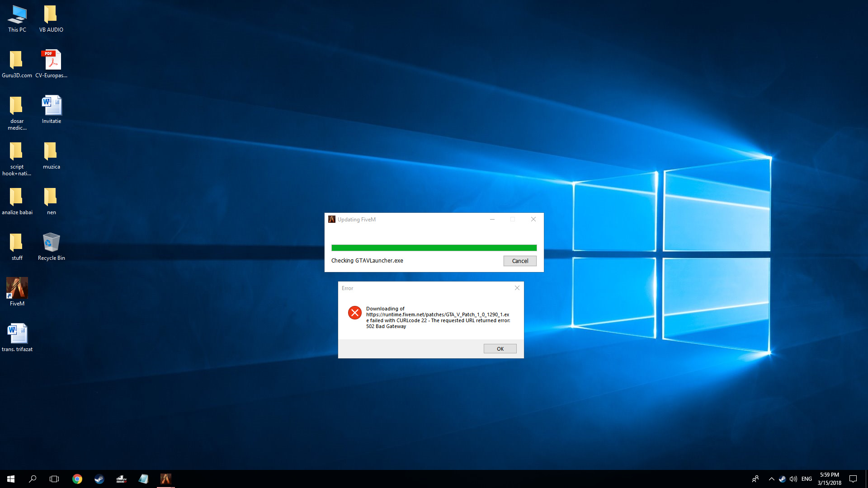Click OK in the Error dialog
Viewport: 868px width, 488px height.
click(x=500, y=349)
